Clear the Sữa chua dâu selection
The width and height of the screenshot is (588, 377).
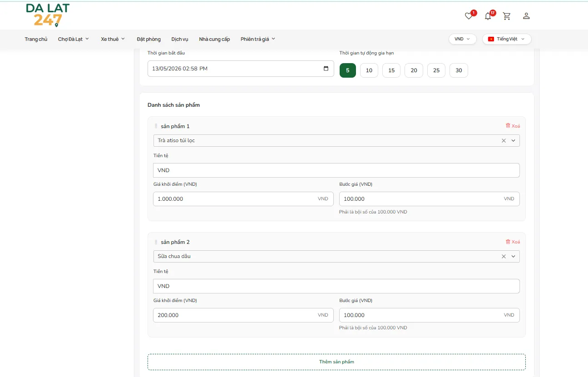tap(504, 257)
